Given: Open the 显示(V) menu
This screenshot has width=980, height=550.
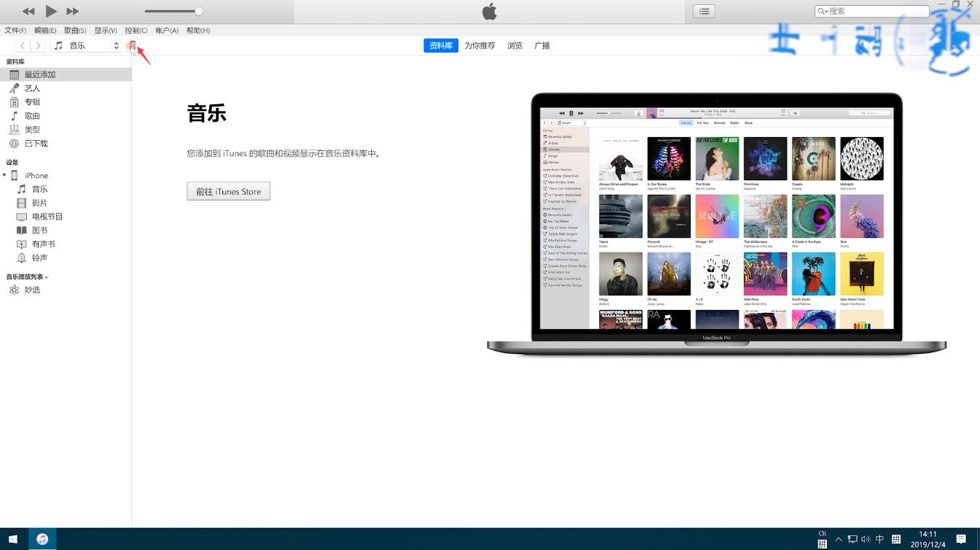Looking at the screenshot, I should (x=106, y=31).
